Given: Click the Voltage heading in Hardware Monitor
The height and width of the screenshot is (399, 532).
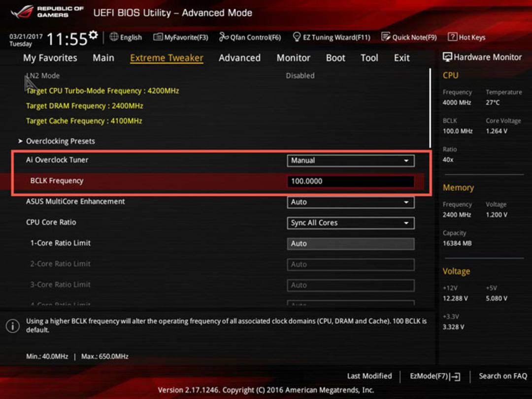Looking at the screenshot, I should (456, 271).
